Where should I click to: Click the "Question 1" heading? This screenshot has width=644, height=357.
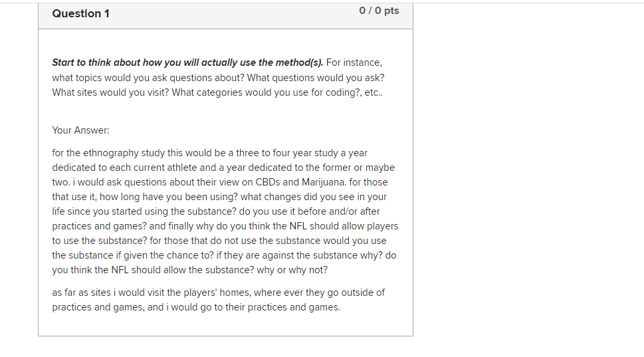[80, 13]
